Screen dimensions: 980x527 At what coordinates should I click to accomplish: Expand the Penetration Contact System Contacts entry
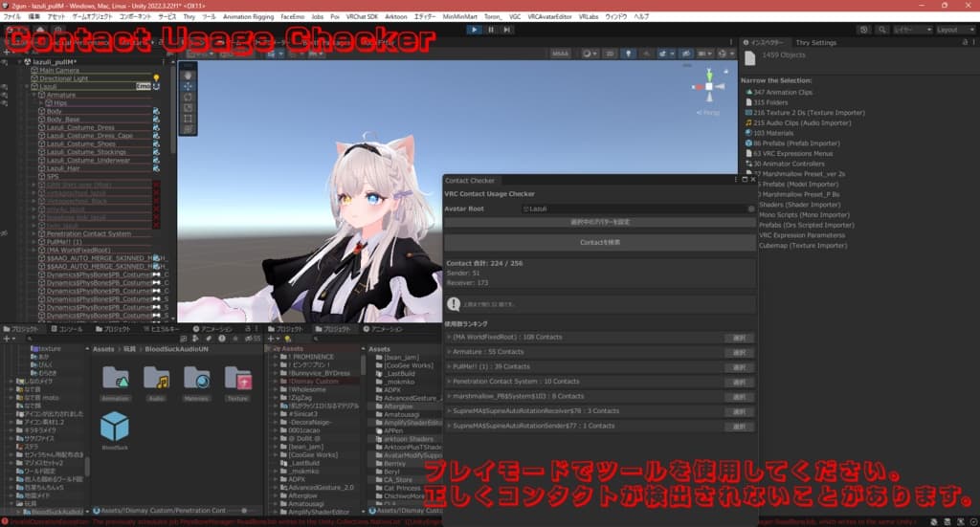(x=448, y=382)
